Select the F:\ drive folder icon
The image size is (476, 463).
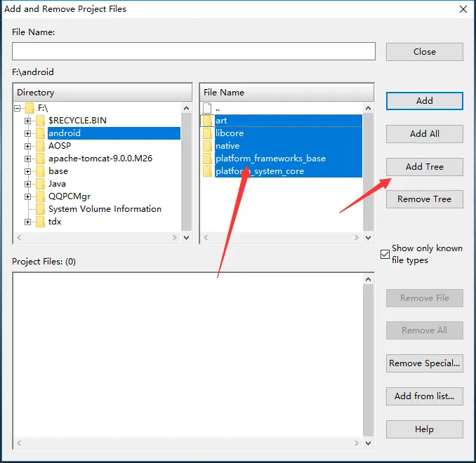click(x=29, y=108)
